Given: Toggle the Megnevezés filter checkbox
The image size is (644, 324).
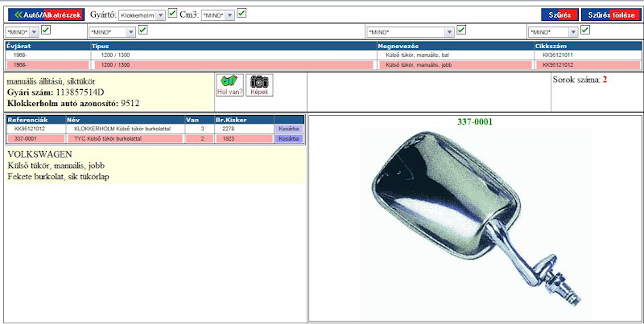Looking at the screenshot, I should pyautogui.click(x=461, y=30).
